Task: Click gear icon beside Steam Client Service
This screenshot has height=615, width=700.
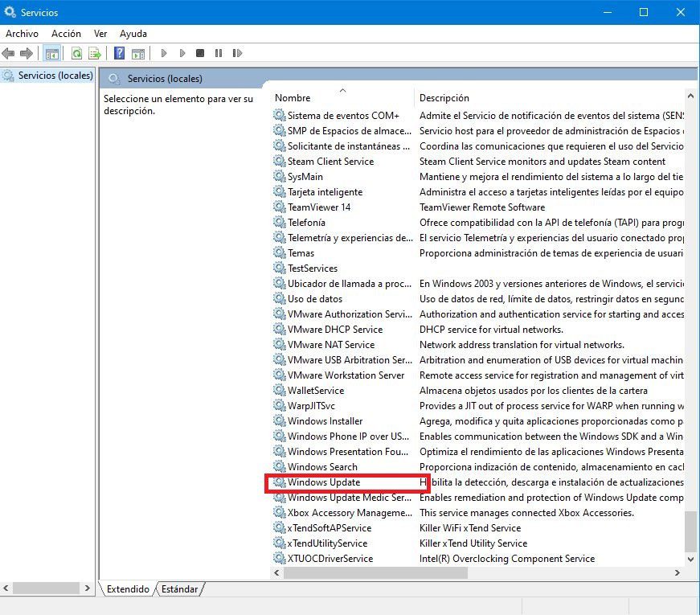Action: click(280, 161)
